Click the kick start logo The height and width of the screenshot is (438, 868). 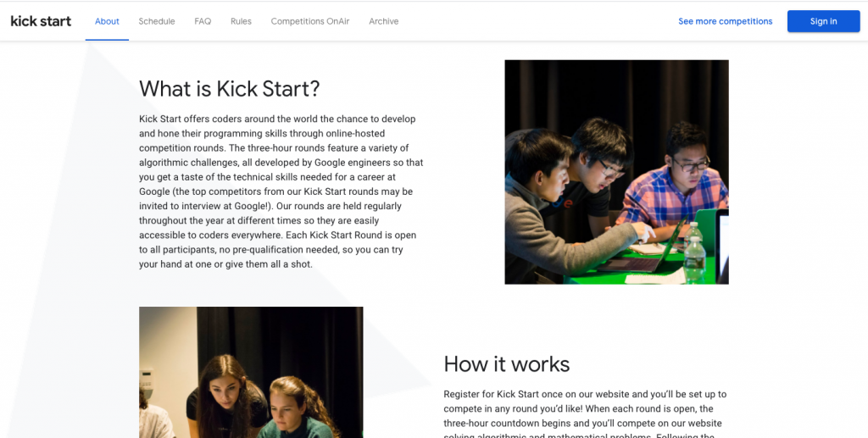(41, 21)
